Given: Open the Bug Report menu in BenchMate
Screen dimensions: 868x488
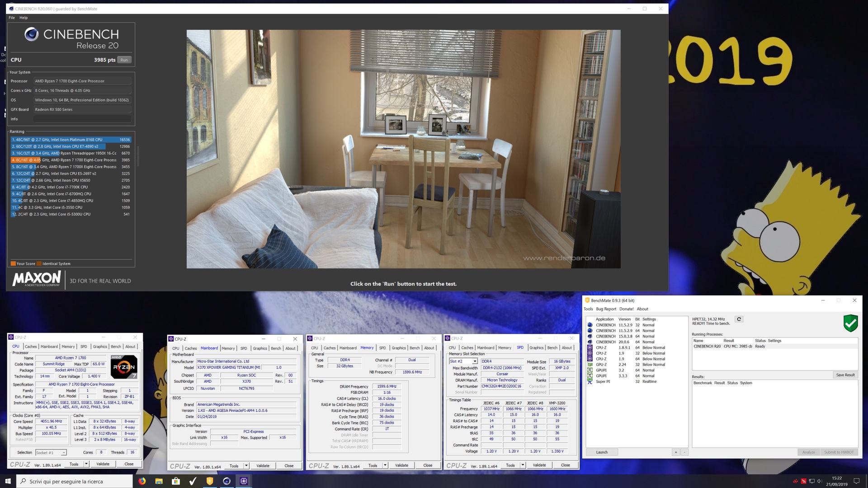Looking at the screenshot, I should pyautogui.click(x=606, y=309).
